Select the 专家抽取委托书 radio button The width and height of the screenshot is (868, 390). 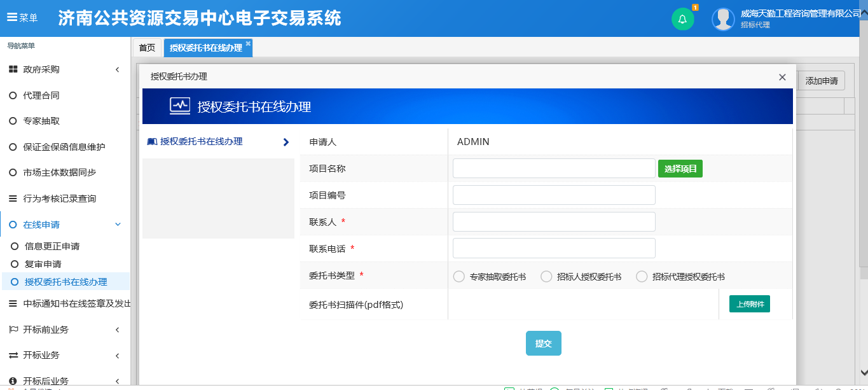458,276
